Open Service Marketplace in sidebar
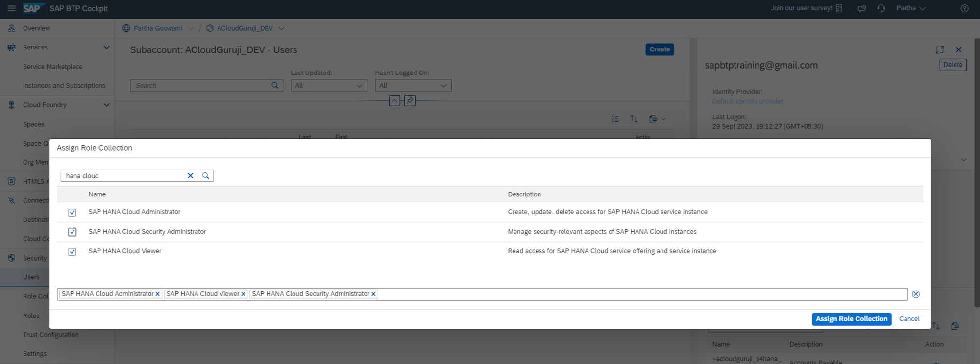Screen dimensions: 980x364 tap(52, 67)
